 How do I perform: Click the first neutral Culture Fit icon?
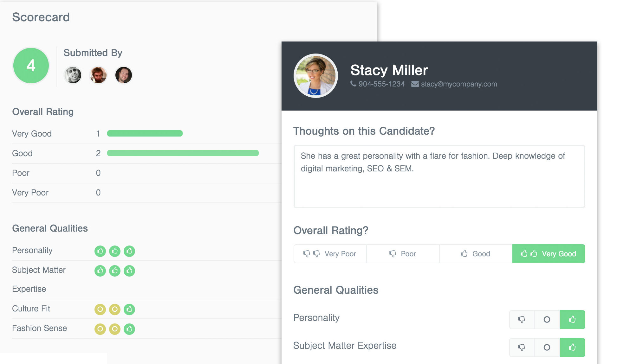pyautogui.click(x=100, y=309)
